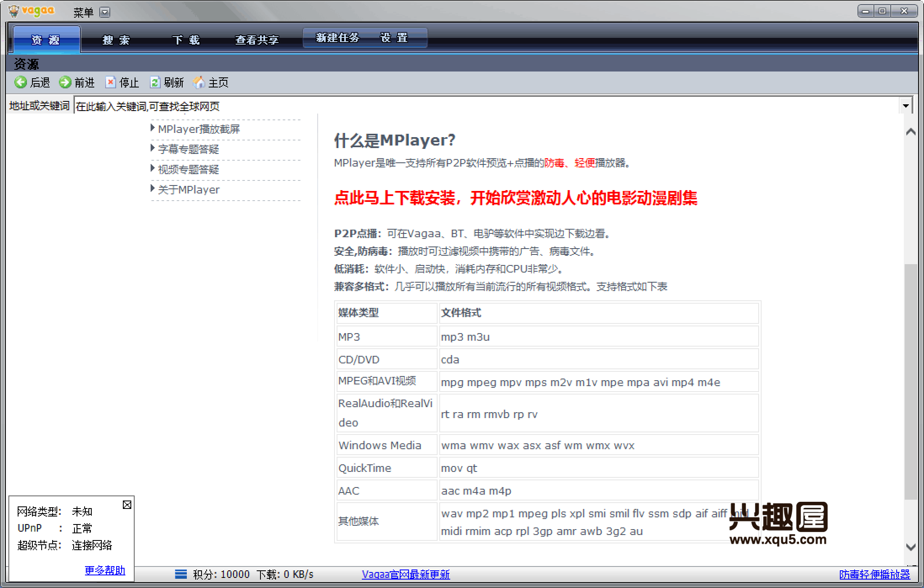Click the page scrollbar down arrow

pos(911,547)
